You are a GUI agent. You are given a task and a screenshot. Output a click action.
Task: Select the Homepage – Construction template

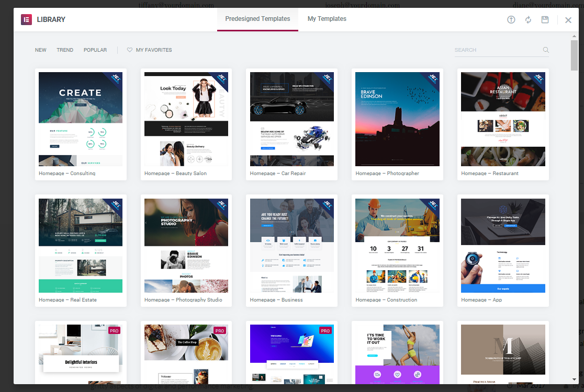pyautogui.click(x=397, y=246)
